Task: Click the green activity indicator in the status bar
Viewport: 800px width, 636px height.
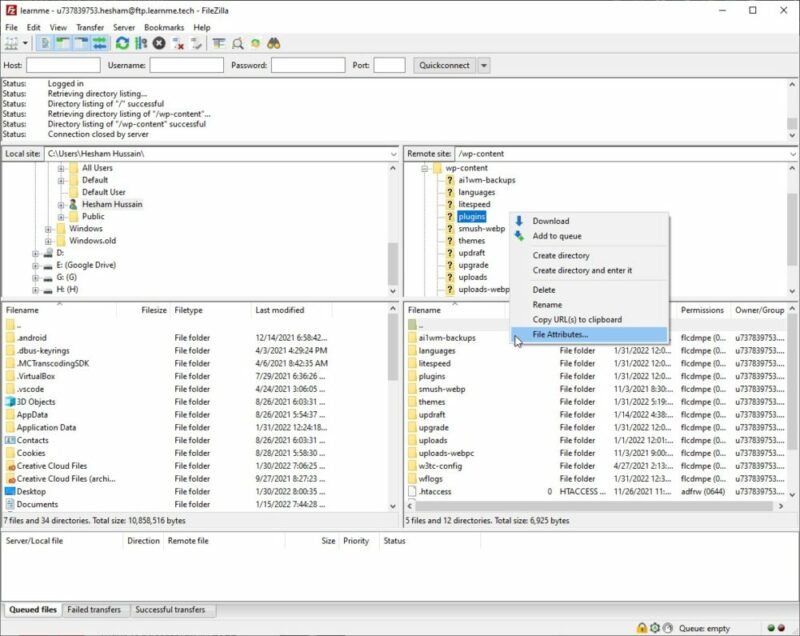Action: click(x=770, y=628)
